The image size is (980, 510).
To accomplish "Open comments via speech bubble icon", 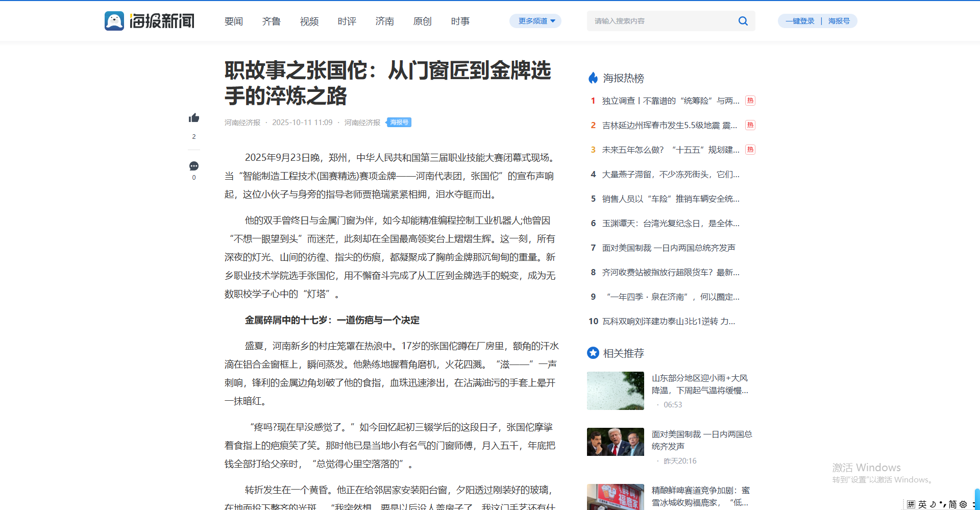I will (x=194, y=166).
